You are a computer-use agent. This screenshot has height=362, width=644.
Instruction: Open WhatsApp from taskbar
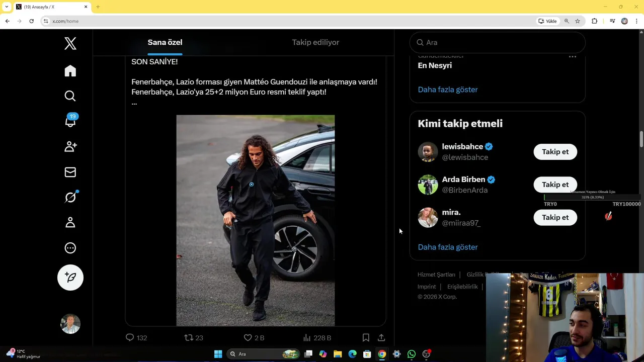pyautogui.click(x=412, y=354)
